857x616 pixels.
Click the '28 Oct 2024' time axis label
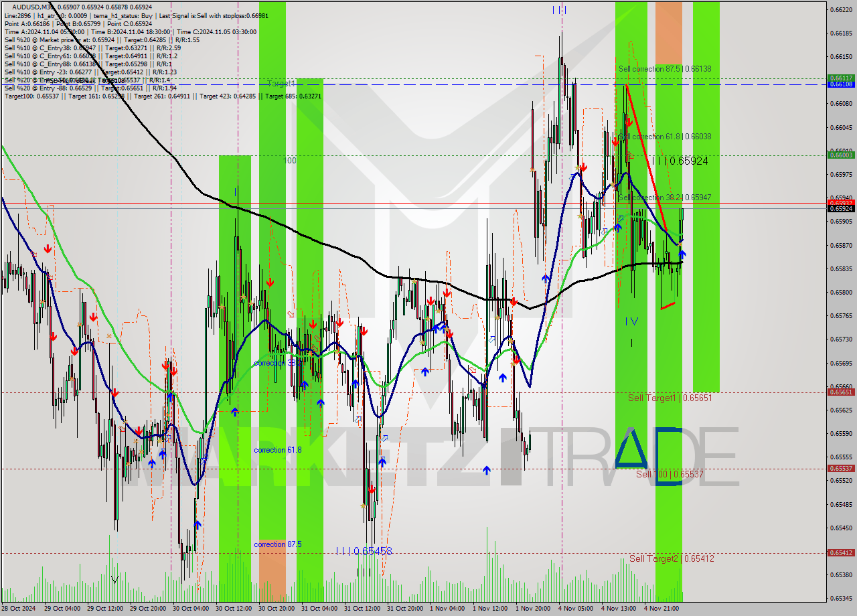(19, 609)
